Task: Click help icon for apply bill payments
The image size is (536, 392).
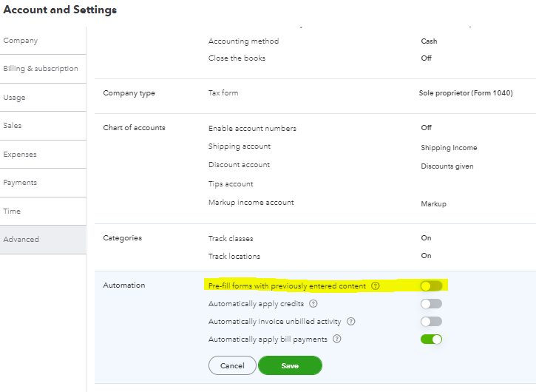Action: click(x=337, y=339)
